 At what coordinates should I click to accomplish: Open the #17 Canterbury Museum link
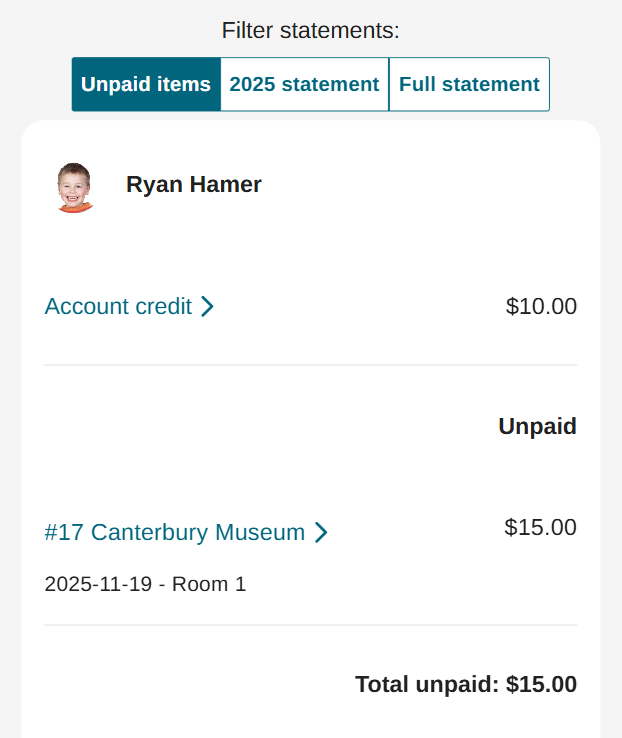point(175,532)
